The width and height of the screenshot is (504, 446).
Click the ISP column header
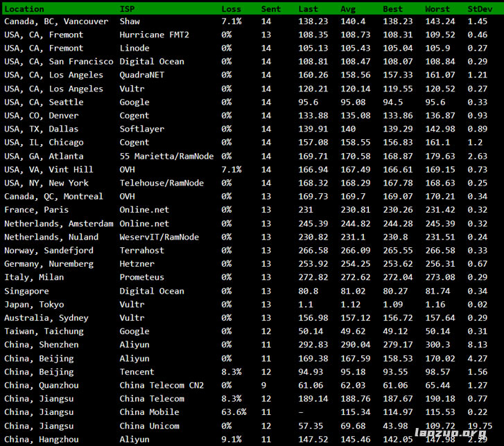pyautogui.click(x=128, y=9)
